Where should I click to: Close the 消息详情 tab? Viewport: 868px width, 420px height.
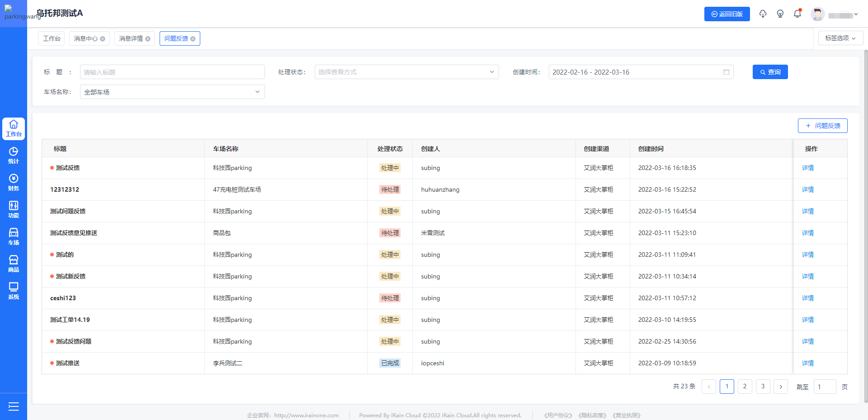[148, 39]
